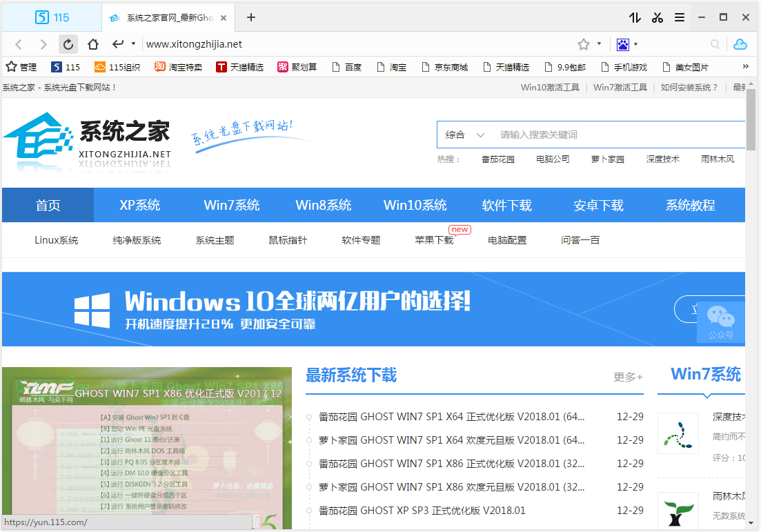The image size is (761, 532).
Task: Click the WeChat 公众号 floating icon
Action: [721, 322]
